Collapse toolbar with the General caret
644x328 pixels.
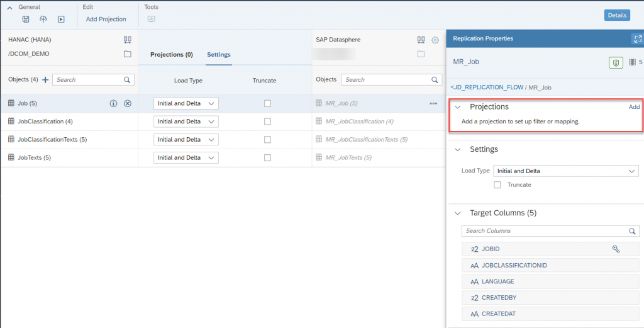[10, 8]
